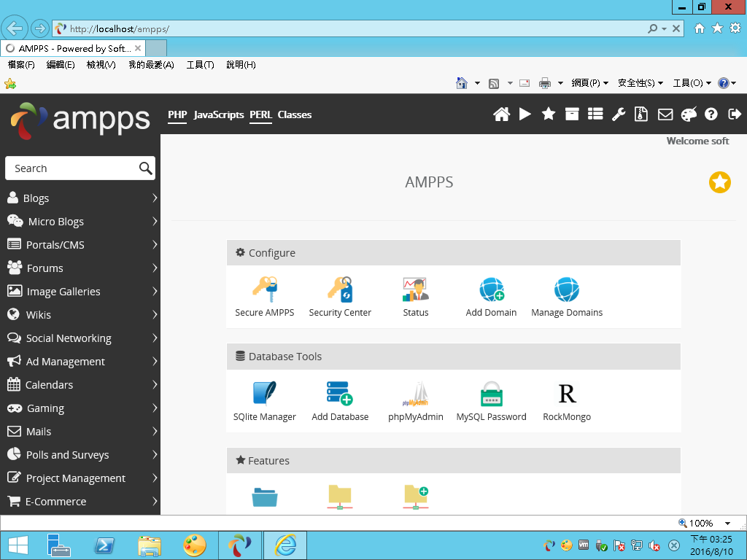This screenshot has height=560, width=747.
Task: Click the play demos icon in header
Action: coord(525,114)
